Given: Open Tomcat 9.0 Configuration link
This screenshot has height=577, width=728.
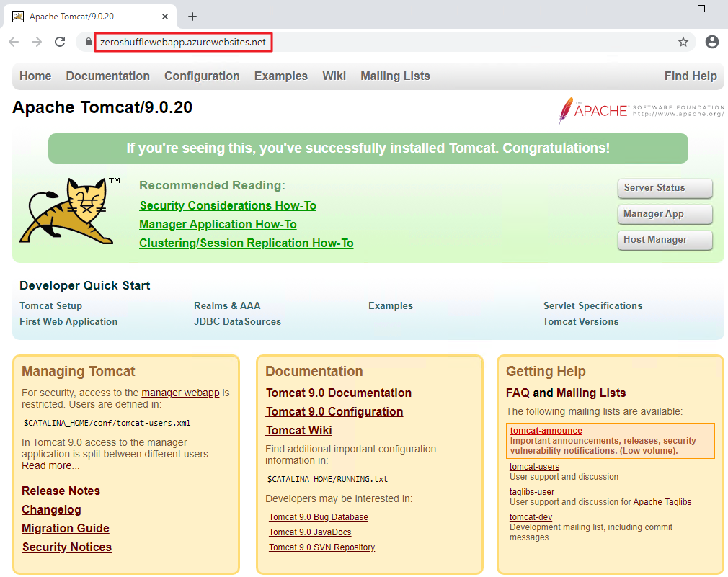Looking at the screenshot, I should click(334, 412).
